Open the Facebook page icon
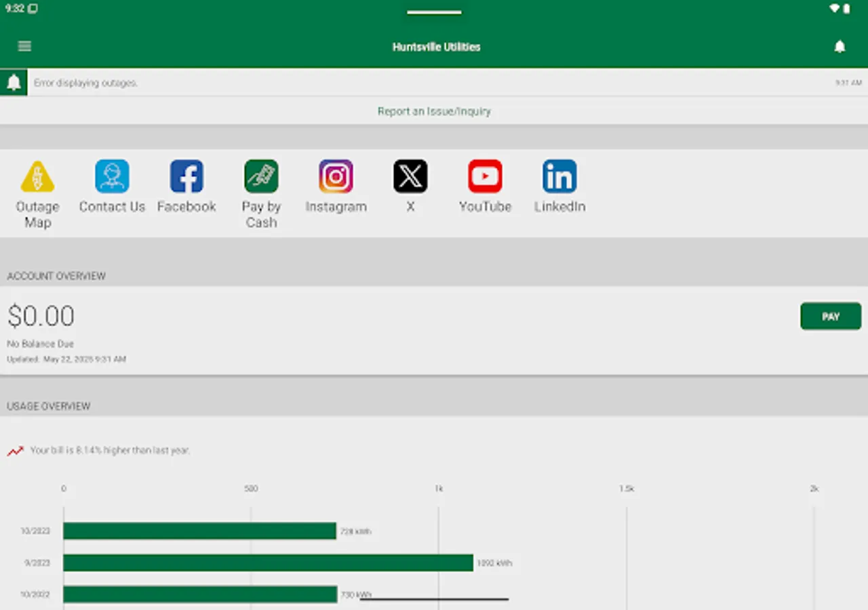Viewport: 868px width, 610px height. tap(186, 176)
